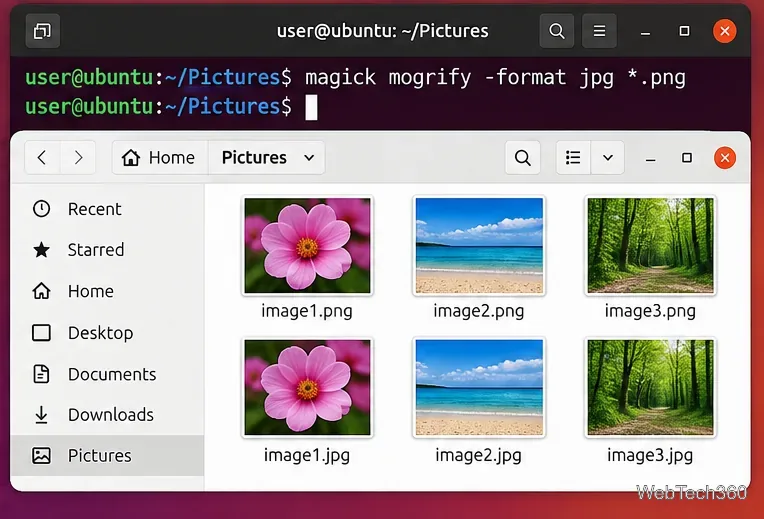
Task: Click the image2.jpg file name
Action: pyautogui.click(x=478, y=456)
